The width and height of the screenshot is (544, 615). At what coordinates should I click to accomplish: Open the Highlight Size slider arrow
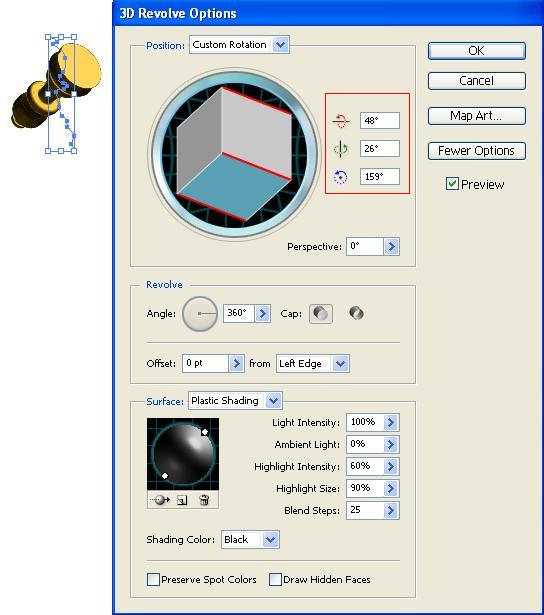click(x=391, y=488)
